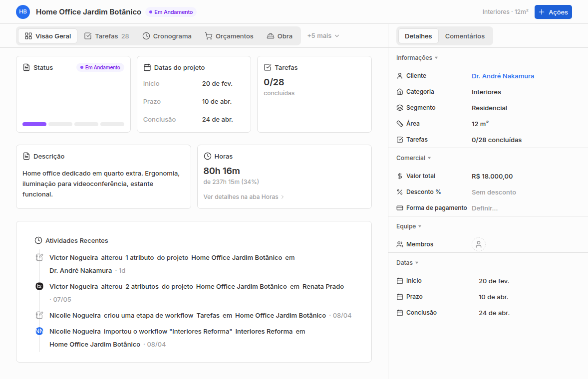Open the Obra tab
Image resolution: width=588 pixels, height=379 pixels.
click(280, 36)
